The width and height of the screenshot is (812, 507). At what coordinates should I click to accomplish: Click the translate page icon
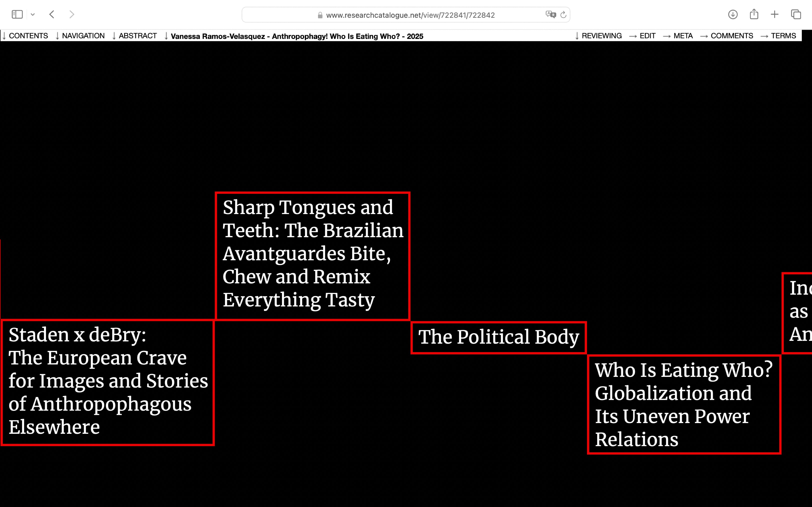click(550, 14)
